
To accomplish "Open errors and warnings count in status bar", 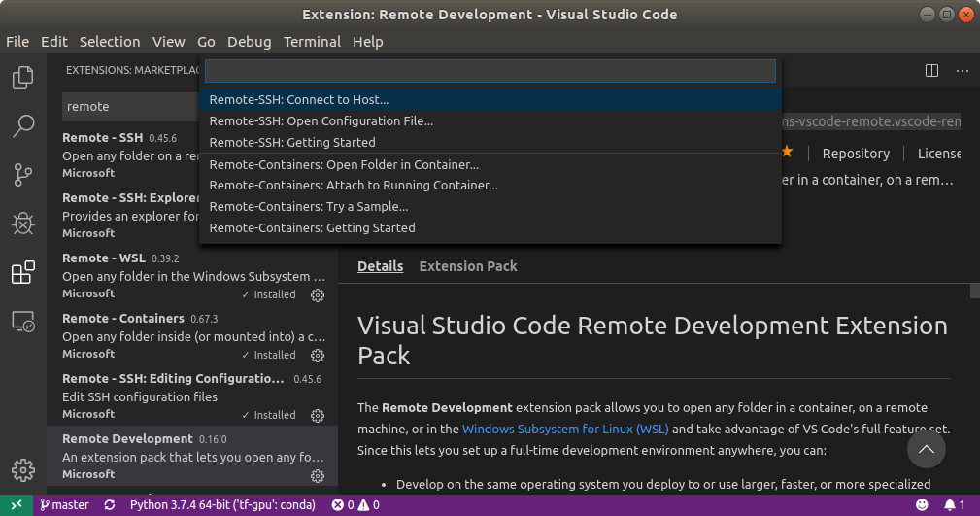I will coord(355,504).
